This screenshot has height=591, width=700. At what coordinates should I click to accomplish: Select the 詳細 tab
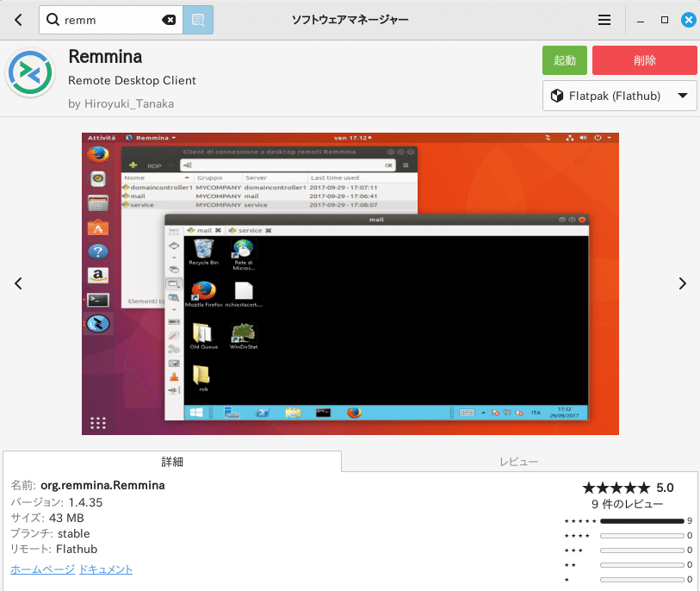pos(172,462)
